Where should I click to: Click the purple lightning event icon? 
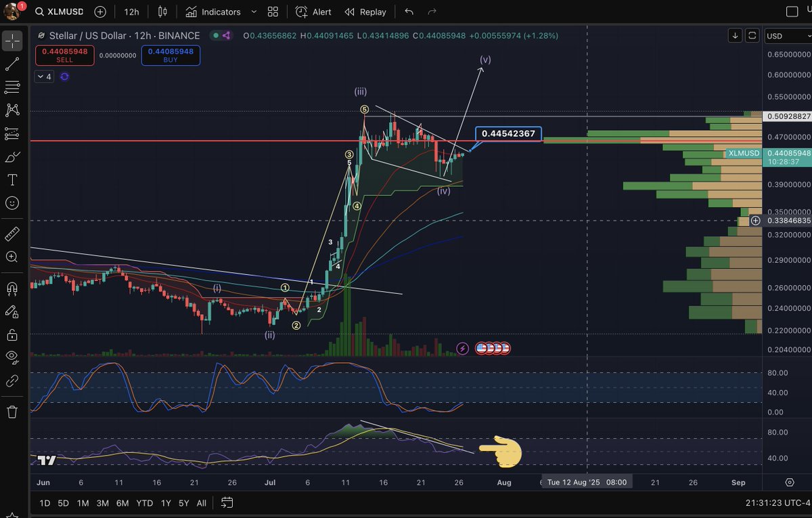tap(463, 348)
